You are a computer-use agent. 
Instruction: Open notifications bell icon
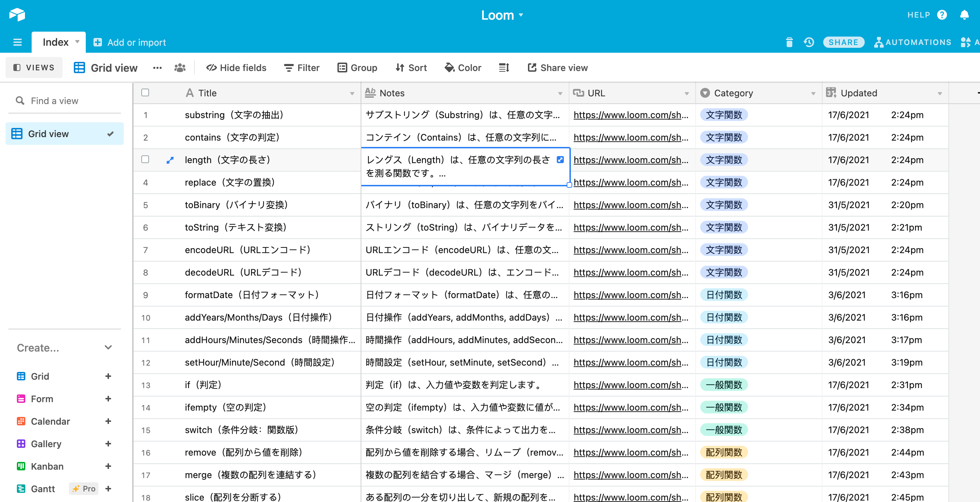point(965,15)
